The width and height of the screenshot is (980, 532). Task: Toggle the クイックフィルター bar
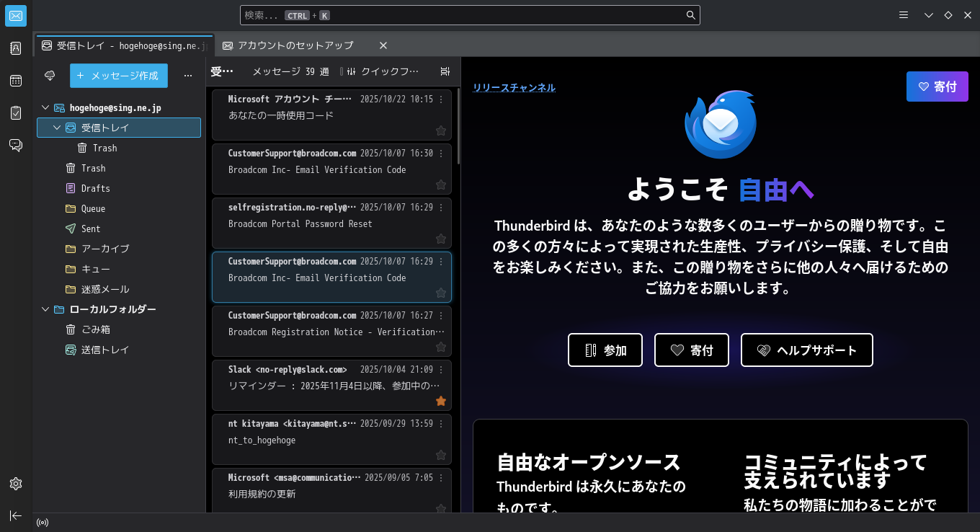tap(383, 71)
